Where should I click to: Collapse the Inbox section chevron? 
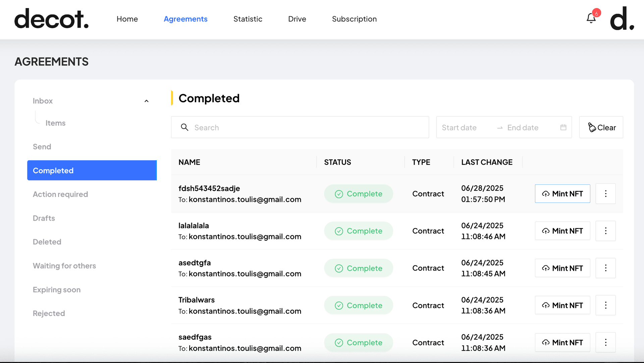147,101
